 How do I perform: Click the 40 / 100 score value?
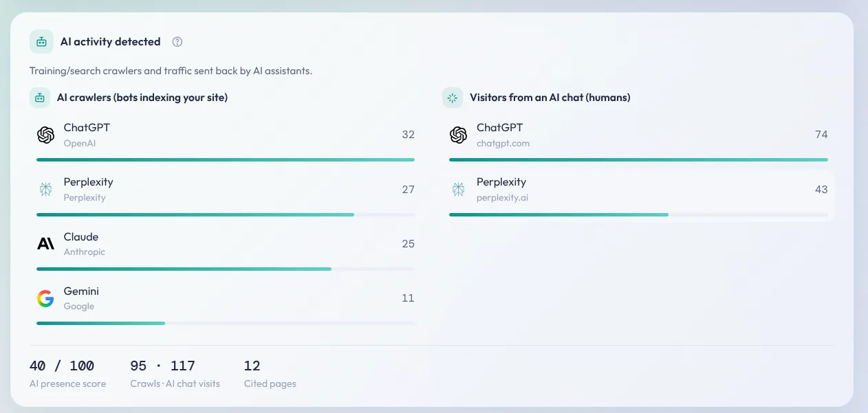[x=62, y=366]
